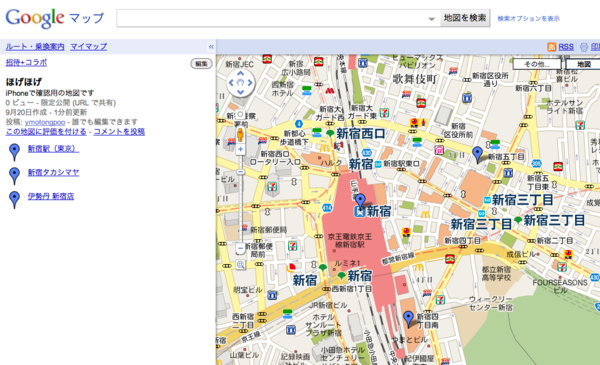Click the zoom slider handle

[x=240, y=172]
